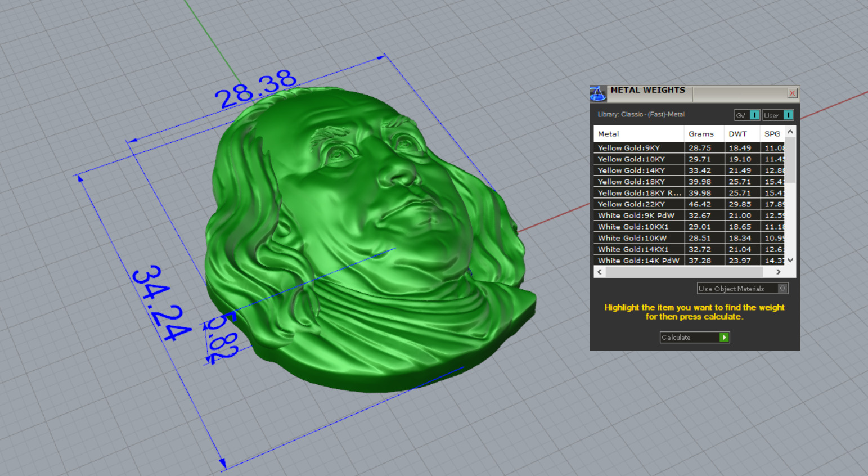Click the table's scroll down arrow
This screenshot has height=476, width=868.
(790, 260)
